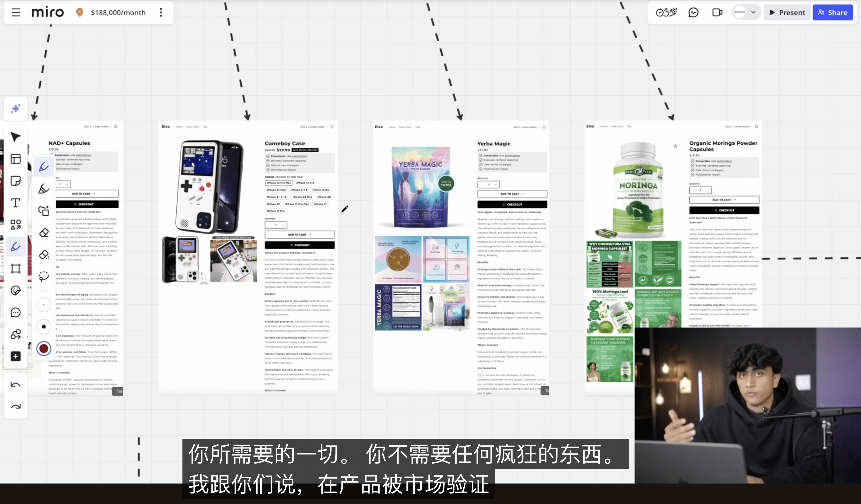
Task: Open the Templates tool
Action: [x=15, y=159]
